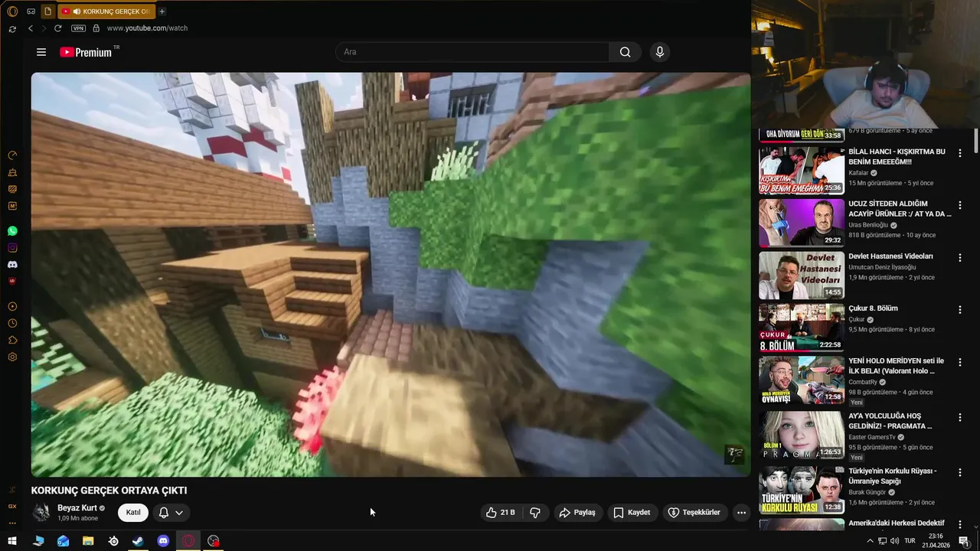This screenshot has height=551, width=980.
Task: Play the Çukur 8. Bölüm thumbnail
Action: 802,328
